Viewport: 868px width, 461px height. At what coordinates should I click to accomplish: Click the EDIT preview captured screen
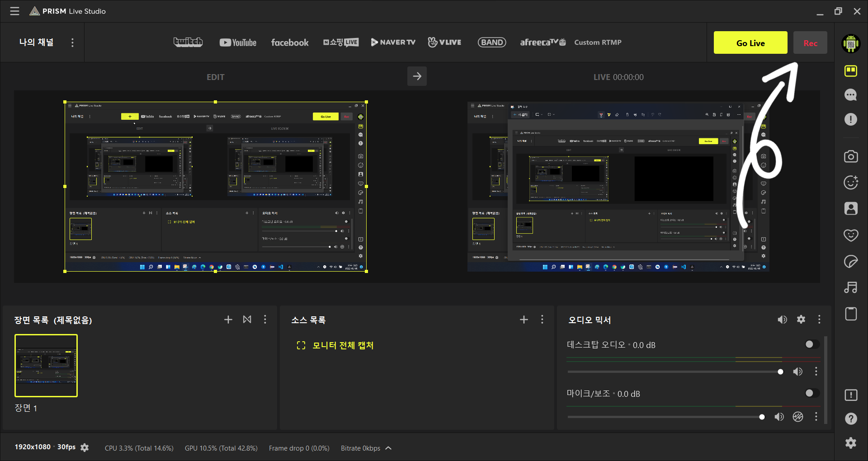click(216, 186)
